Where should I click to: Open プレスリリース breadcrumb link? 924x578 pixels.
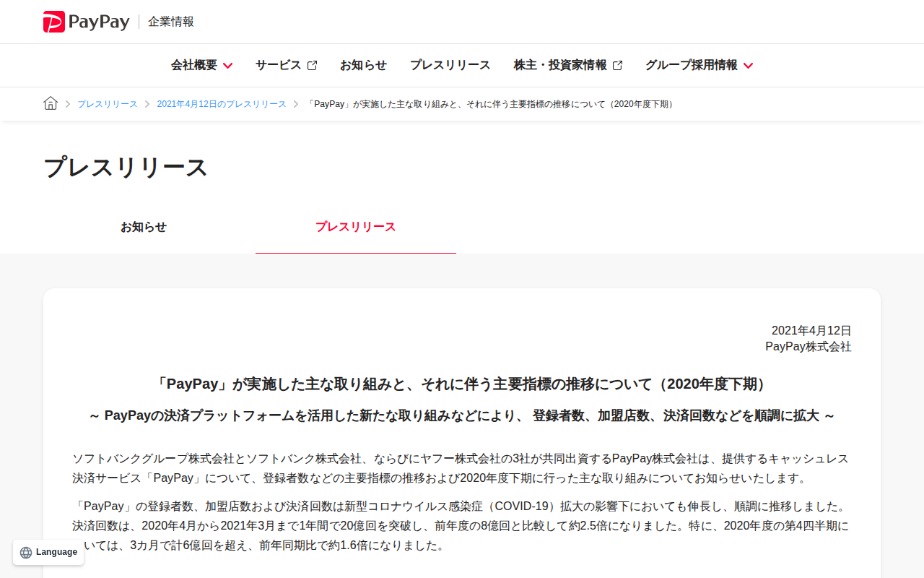[x=108, y=104]
